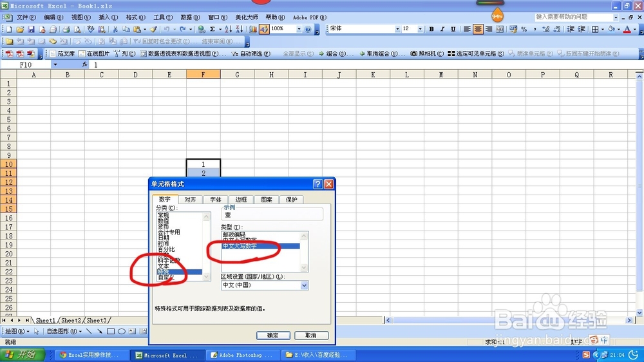Expand the font color dropdown arrow
Image resolution: width=644 pixels, height=362 pixels.
coord(634,29)
